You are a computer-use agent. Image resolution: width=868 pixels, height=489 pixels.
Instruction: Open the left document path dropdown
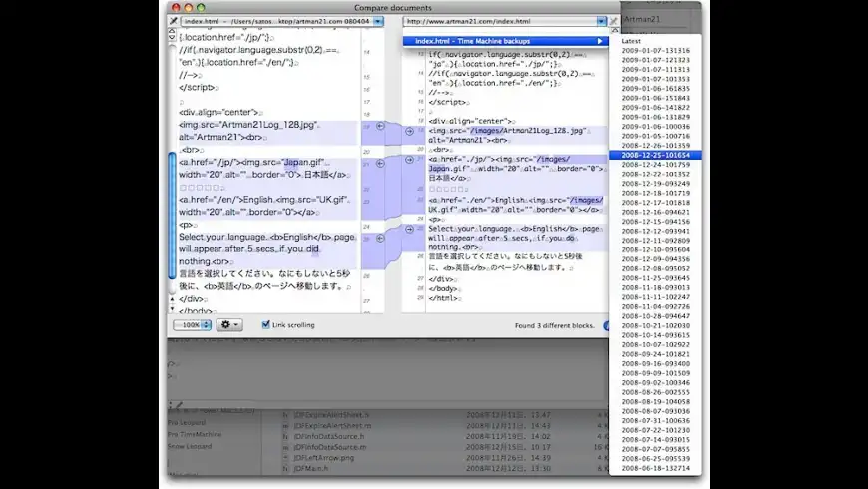377,21
